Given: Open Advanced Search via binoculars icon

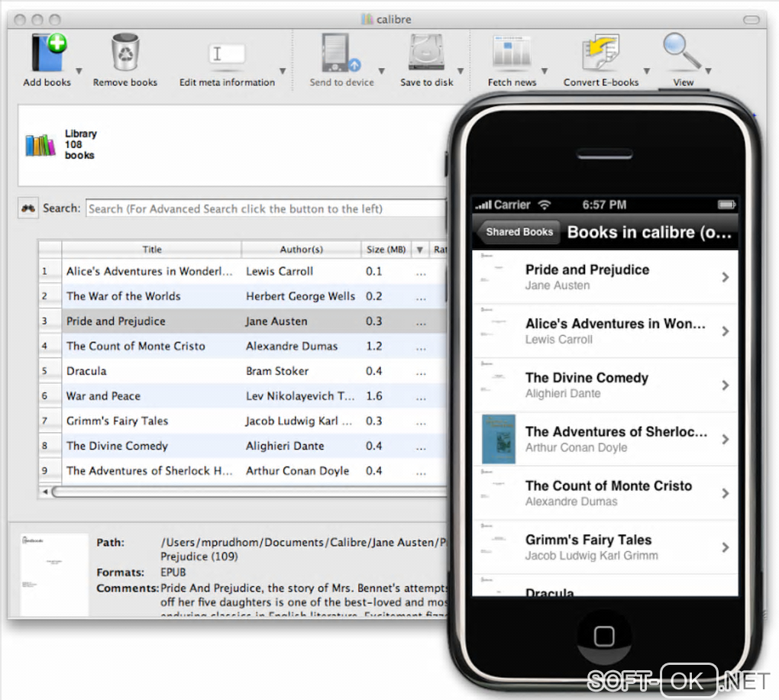Looking at the screenshot, I should click(27, 208).
